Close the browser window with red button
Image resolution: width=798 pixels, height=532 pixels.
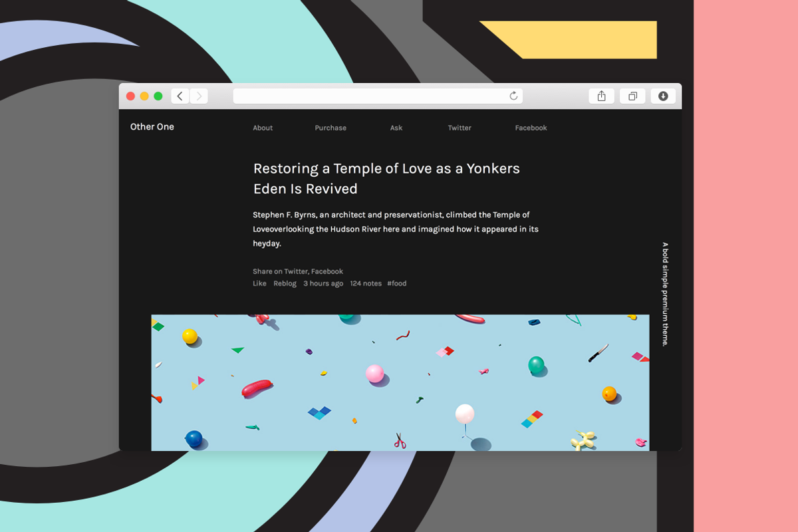[x=130, y=96]
